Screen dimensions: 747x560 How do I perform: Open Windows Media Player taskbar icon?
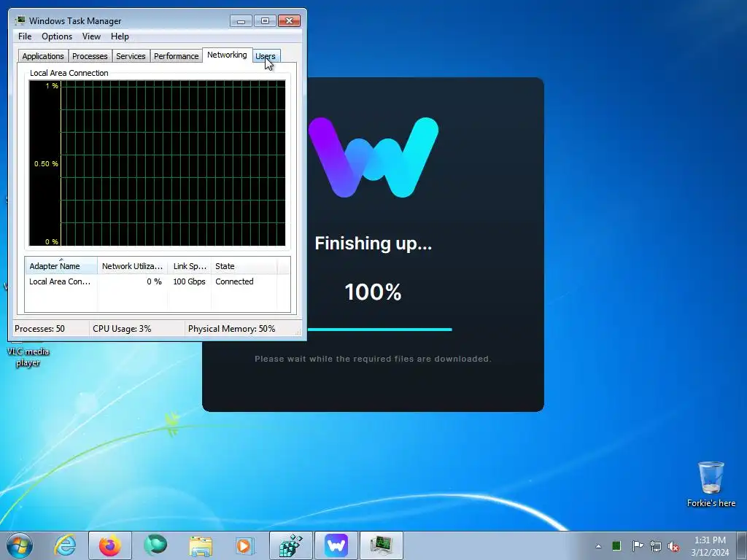pos(244,545)
